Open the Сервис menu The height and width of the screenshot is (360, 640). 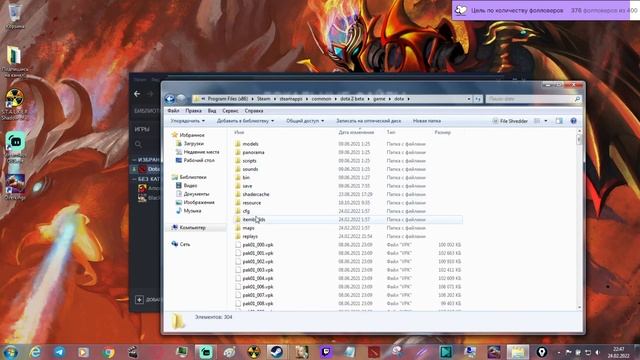[x=231, y=111]
